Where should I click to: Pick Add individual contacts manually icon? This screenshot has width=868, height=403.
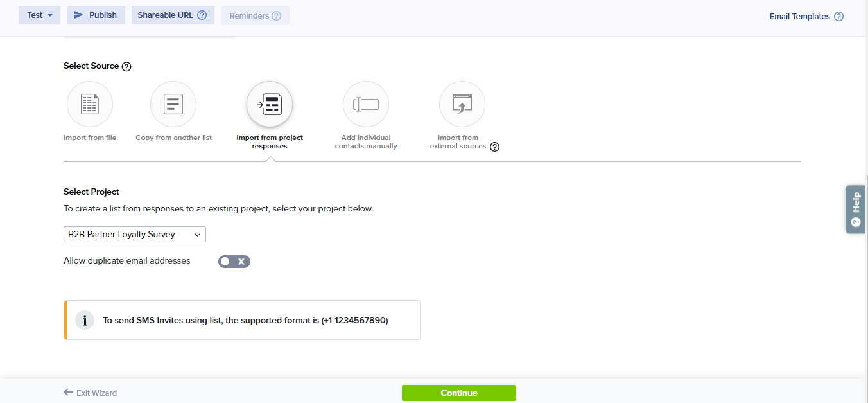(x=366, y=104)
